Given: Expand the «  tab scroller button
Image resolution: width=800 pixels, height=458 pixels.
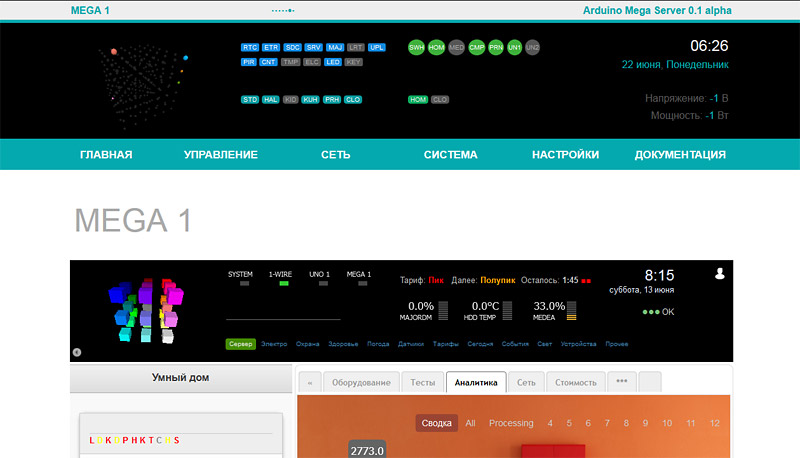Looking at the screenshot, I should coord(310,382).
